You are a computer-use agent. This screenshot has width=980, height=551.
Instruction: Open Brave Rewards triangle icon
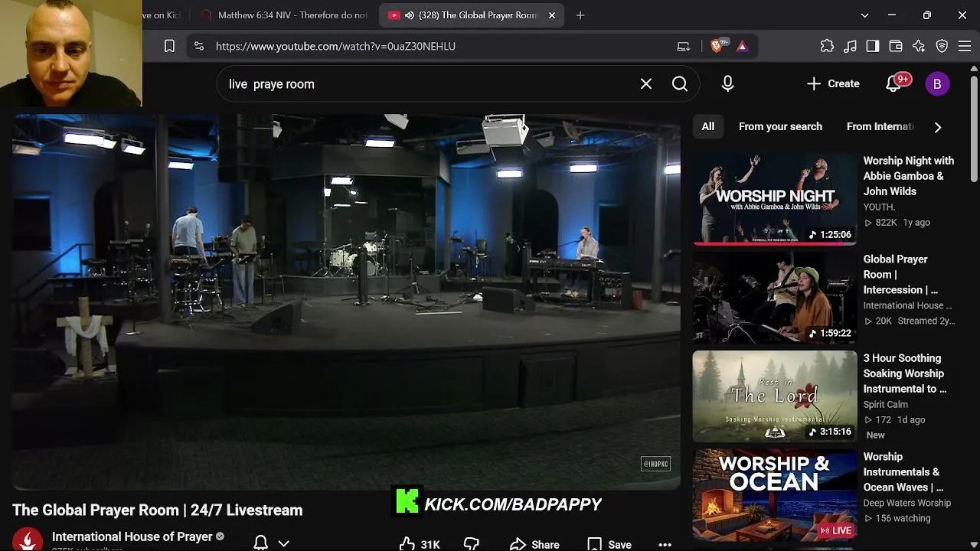click(742, 46)
